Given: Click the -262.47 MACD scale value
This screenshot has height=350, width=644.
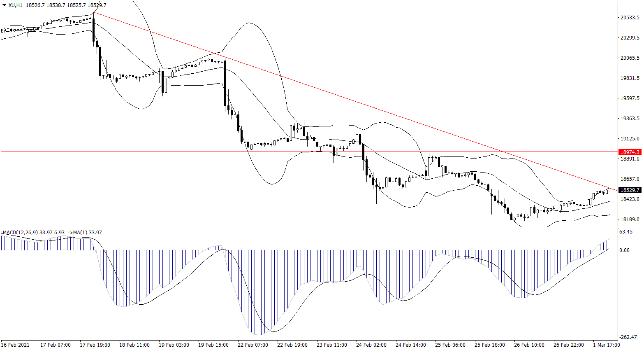Looking at the screenshot, I should click(x=628, y=337).
